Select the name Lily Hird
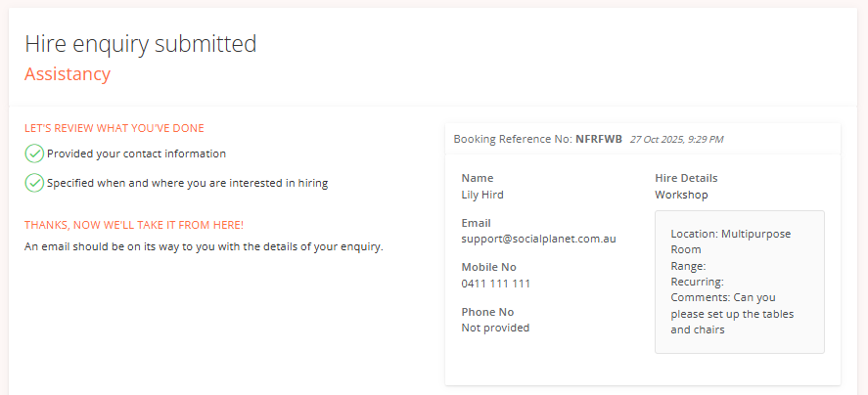 pos(482,195)
